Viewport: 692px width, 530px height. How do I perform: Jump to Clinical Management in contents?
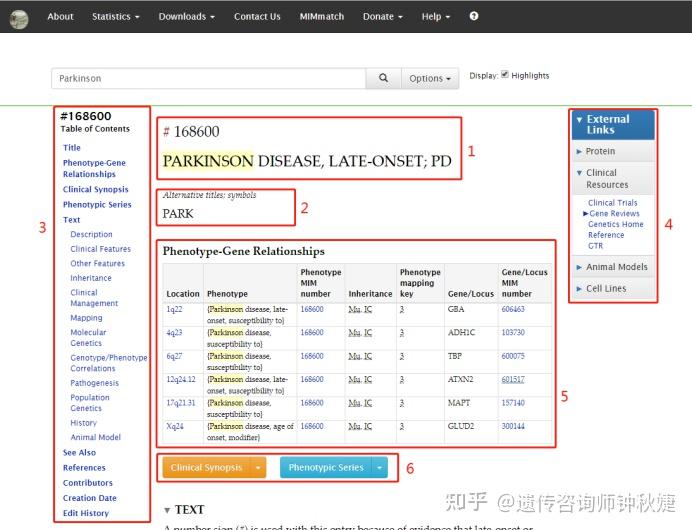click(94, 298)
